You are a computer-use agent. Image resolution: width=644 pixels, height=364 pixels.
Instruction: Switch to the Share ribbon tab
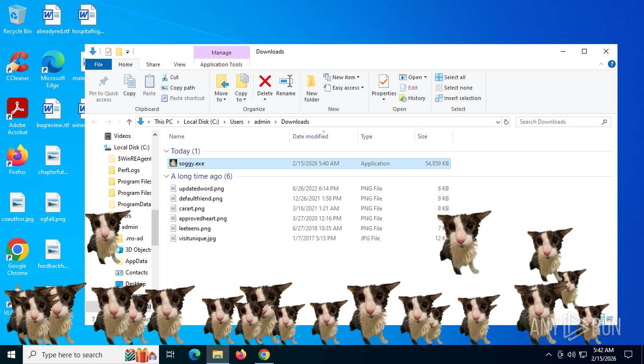(x=153, y=64)
